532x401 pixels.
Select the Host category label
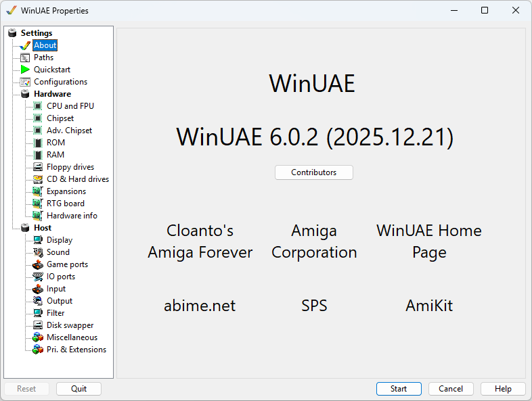pos(43,228)
